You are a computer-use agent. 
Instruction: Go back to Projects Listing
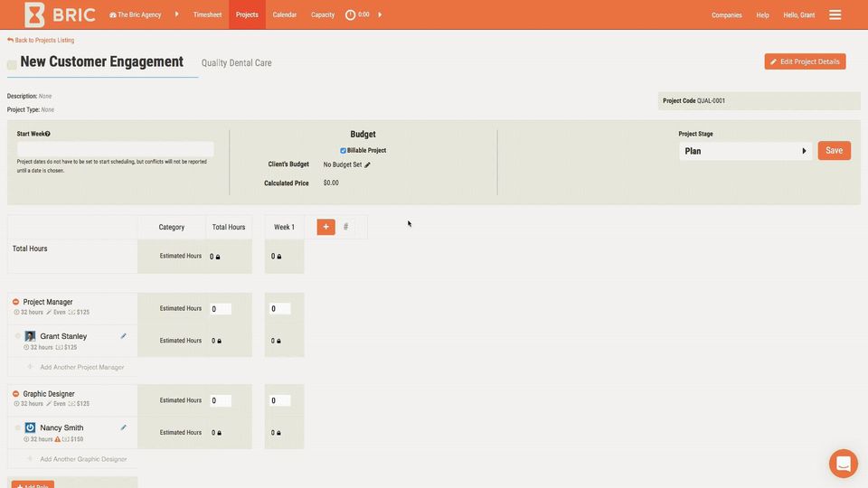coord(41,41)
